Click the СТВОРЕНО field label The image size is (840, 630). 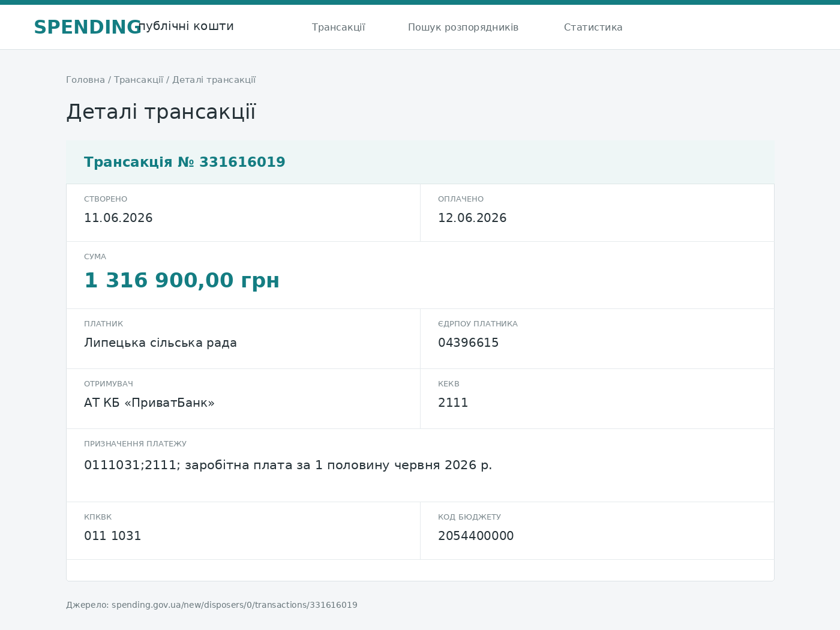pos(106,199)
